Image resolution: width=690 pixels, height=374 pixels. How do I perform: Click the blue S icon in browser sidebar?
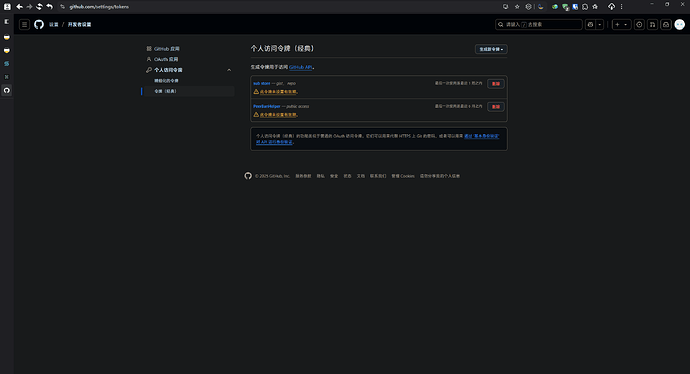point(7,64)
